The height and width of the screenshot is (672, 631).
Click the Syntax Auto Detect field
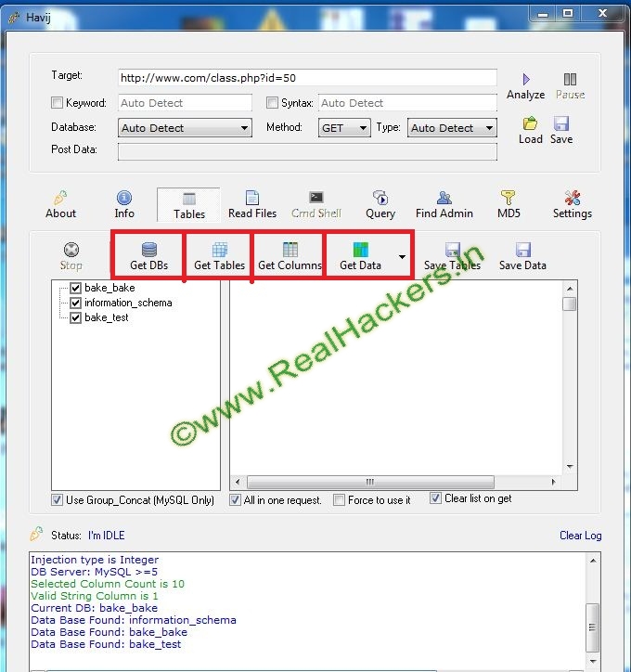click(x=407, y=103)
